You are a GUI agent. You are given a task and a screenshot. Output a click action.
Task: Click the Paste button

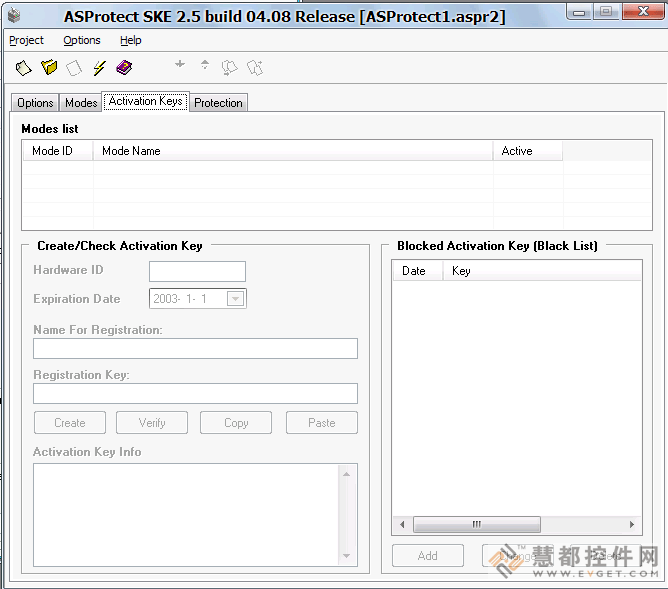(x=322, y=422)
